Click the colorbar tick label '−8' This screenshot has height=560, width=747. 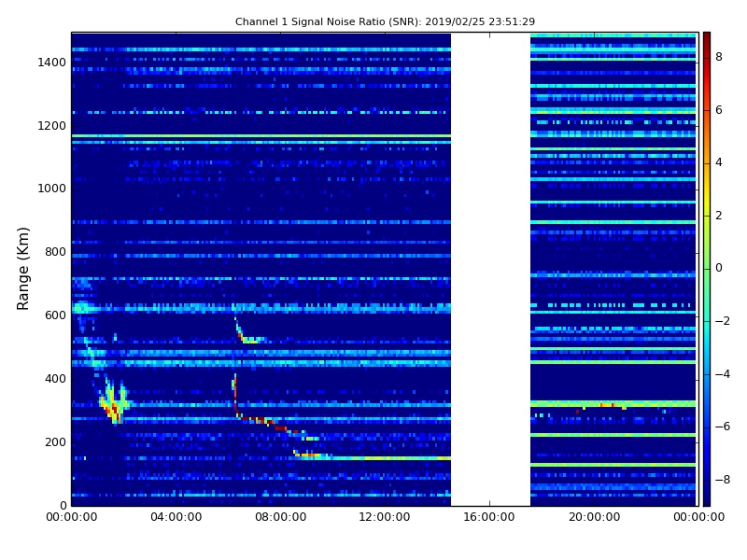(x=723, y=480)
